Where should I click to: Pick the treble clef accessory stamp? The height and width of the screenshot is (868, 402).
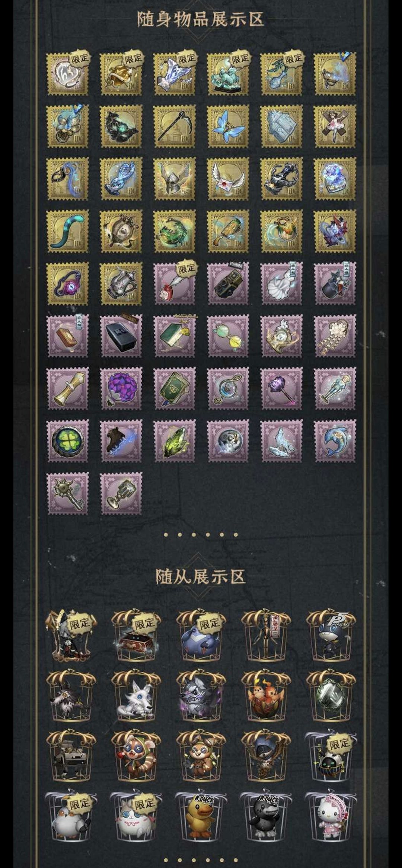[228, 388]
